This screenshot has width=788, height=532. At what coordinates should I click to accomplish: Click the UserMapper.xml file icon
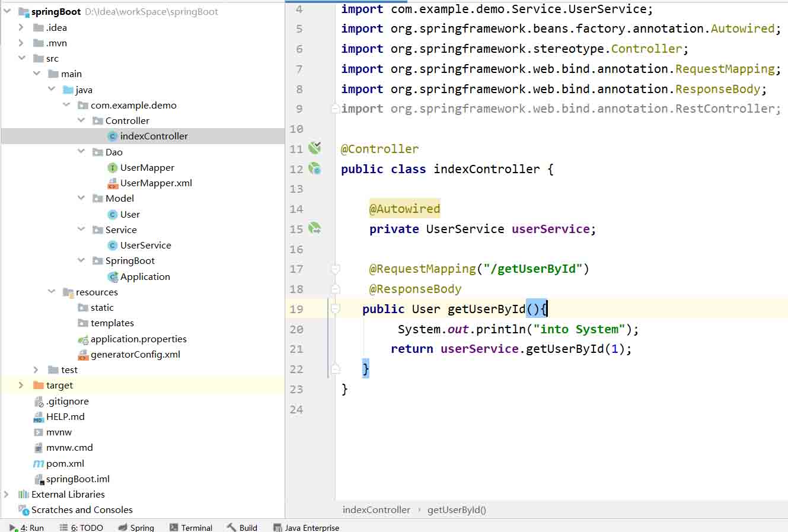point(113,183)
